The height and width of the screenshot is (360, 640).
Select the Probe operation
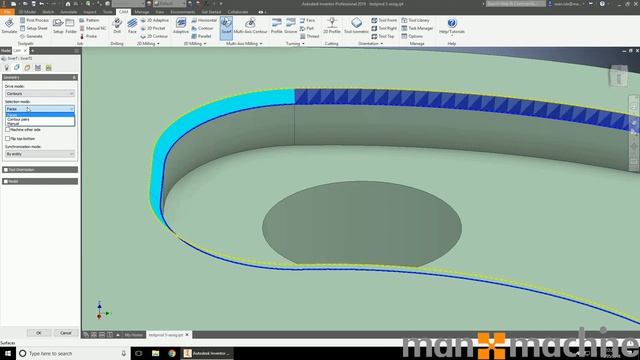pos(88,36)
